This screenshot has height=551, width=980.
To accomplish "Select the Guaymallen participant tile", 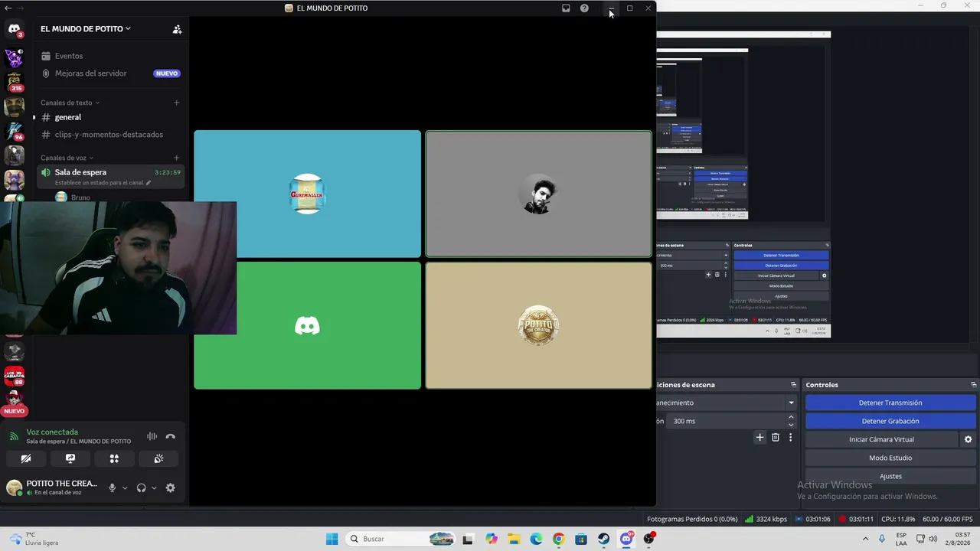I will (x=308, y=194).
